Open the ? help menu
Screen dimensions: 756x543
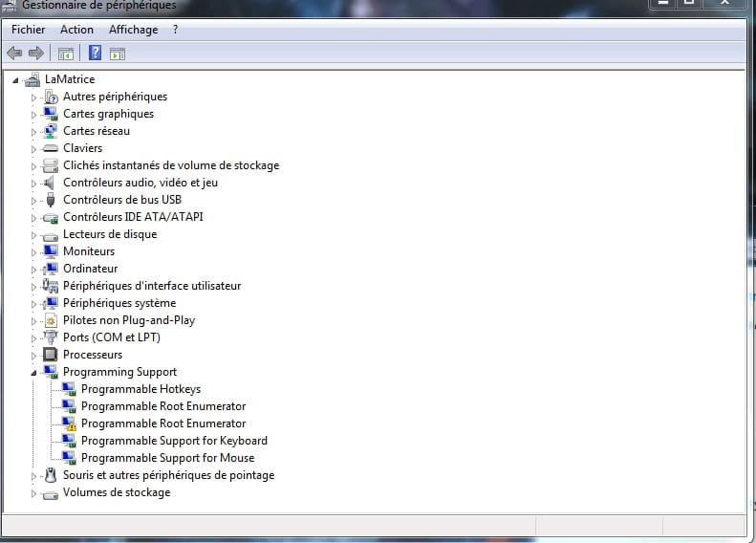click(175, 30)
